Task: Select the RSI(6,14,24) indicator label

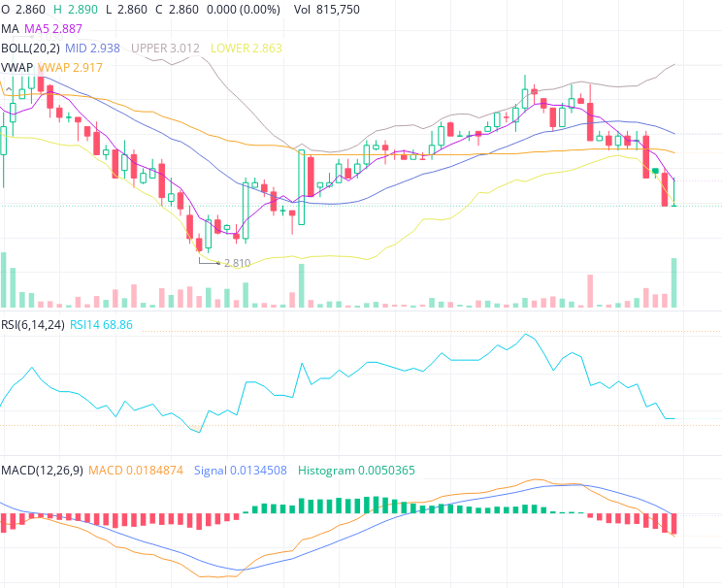Action: point(33,325)
